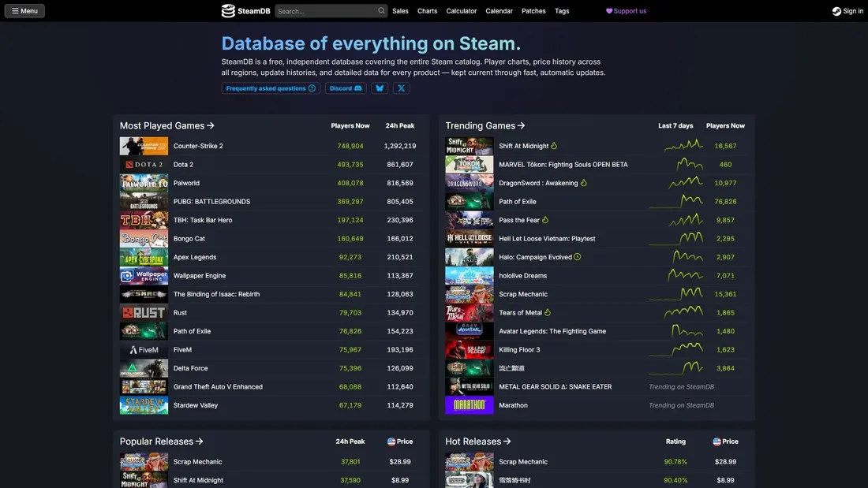Open The Binding of Isaac: Rebirth link
The image size is (868, 488).
click(216, 294)
